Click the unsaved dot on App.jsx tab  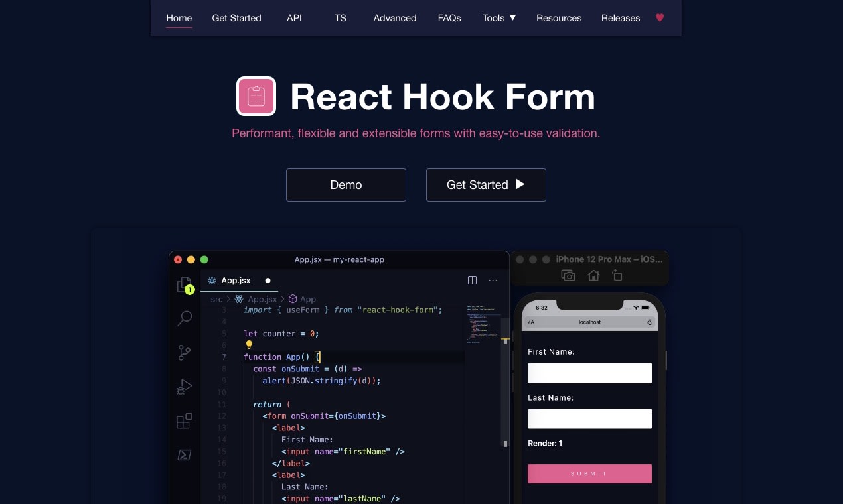(x=268, y=281)
